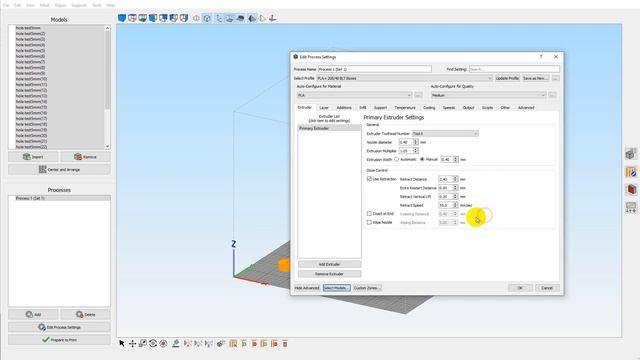Switch to the Support tab
640x360 pixels.
pyautogui.click(x=380, y=108)
